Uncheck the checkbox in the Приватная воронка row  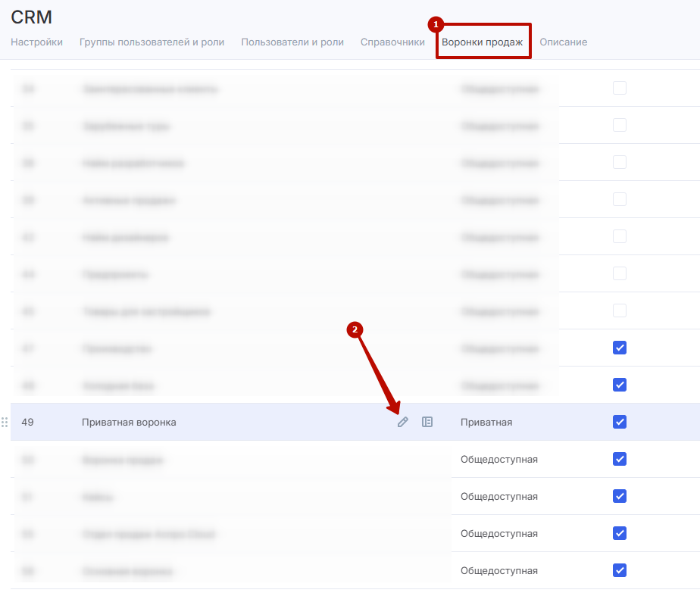click(620, 422)
